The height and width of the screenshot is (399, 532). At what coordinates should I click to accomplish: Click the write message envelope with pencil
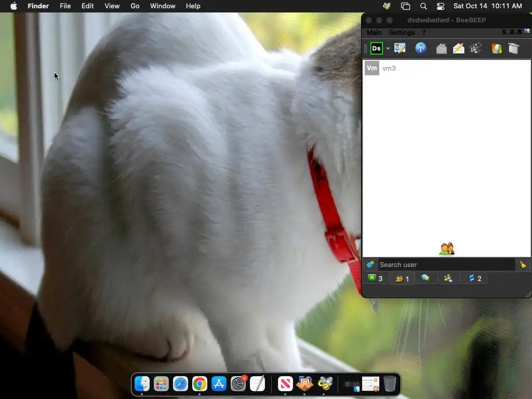coord(459,48)
